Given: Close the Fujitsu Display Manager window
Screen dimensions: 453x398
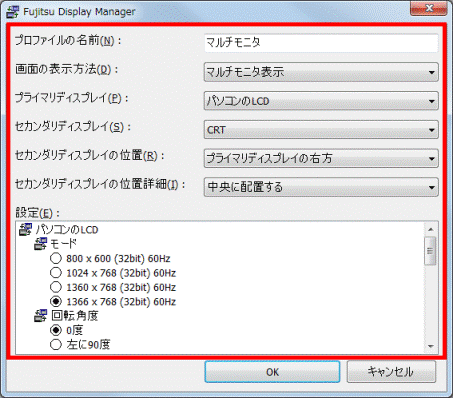Looking at the screenshot, I should click(x=429, y=8).
